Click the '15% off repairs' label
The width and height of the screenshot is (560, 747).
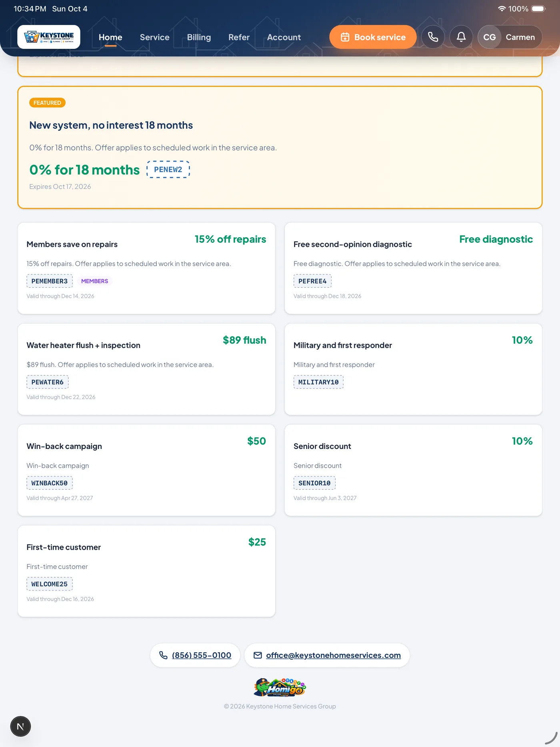point(230,239)
